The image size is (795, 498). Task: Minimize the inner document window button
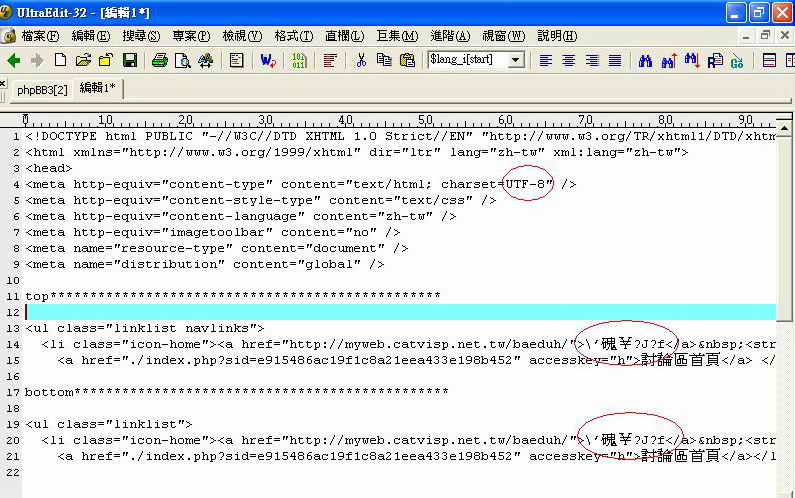coord(745,35)
